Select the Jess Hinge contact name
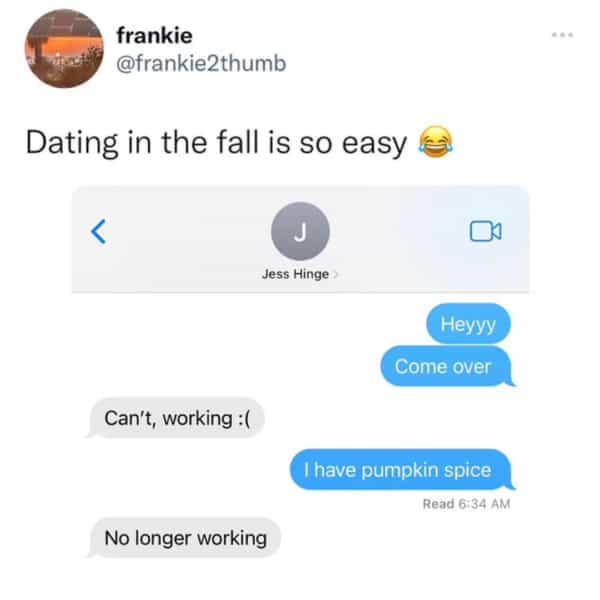The width and height of the screenshot is (600, 600). (x=295, y=274)
